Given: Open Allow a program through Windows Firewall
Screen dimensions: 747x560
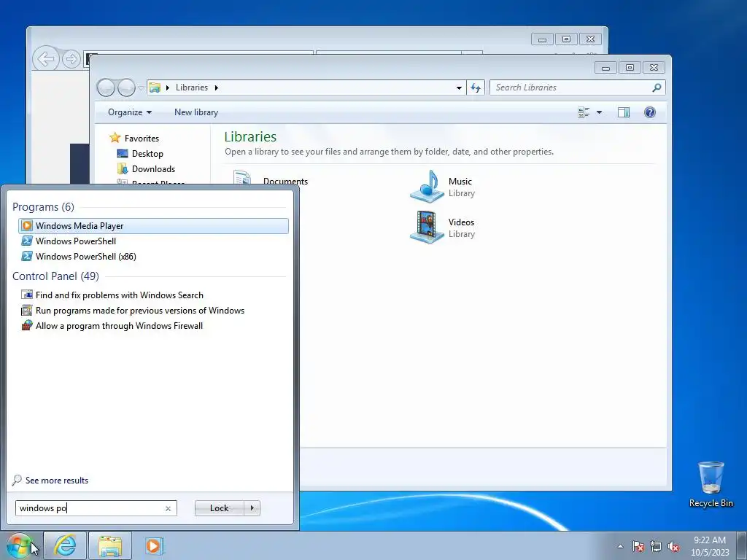Looking at the screenshot, I should pos(119,326).
